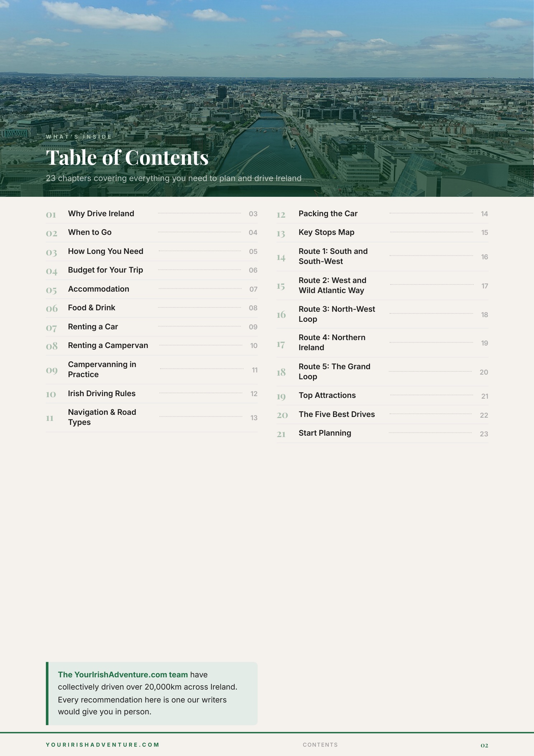
Task: Click chapter number '21' beside Start Planning
Action: click(x=281, y=434)
